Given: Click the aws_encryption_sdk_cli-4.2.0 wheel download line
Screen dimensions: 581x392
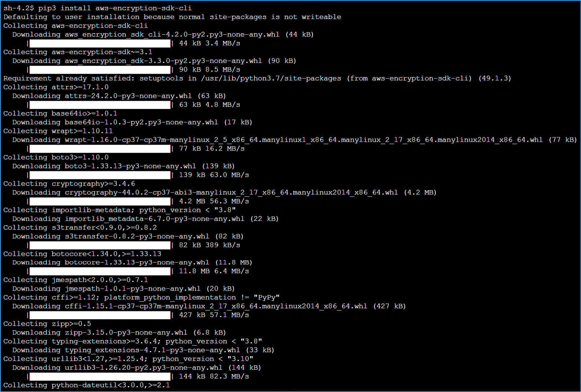Looking at the screenshot, I should pyautogui.click(x=163, y=34).
